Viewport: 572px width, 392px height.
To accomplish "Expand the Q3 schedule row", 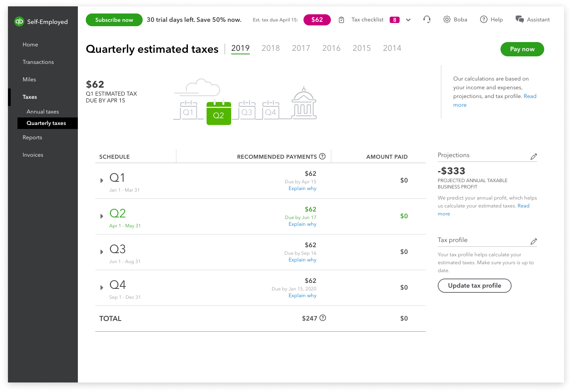I will (102, 252).
